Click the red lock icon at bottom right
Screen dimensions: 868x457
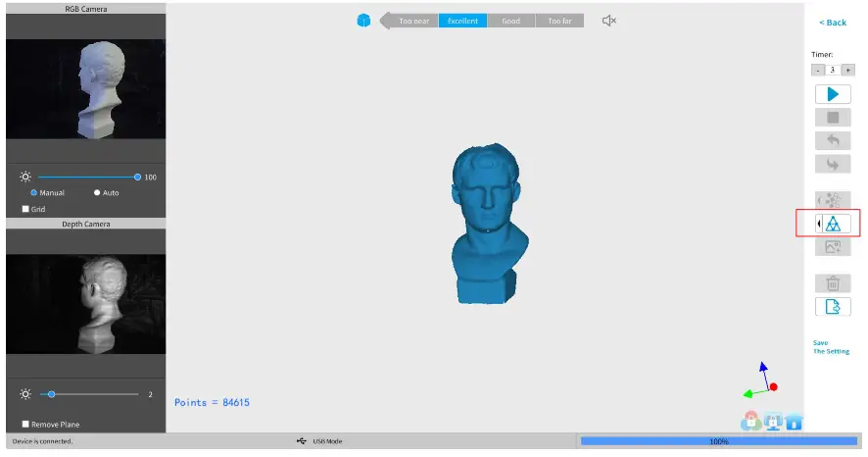(x=751, y=421)
